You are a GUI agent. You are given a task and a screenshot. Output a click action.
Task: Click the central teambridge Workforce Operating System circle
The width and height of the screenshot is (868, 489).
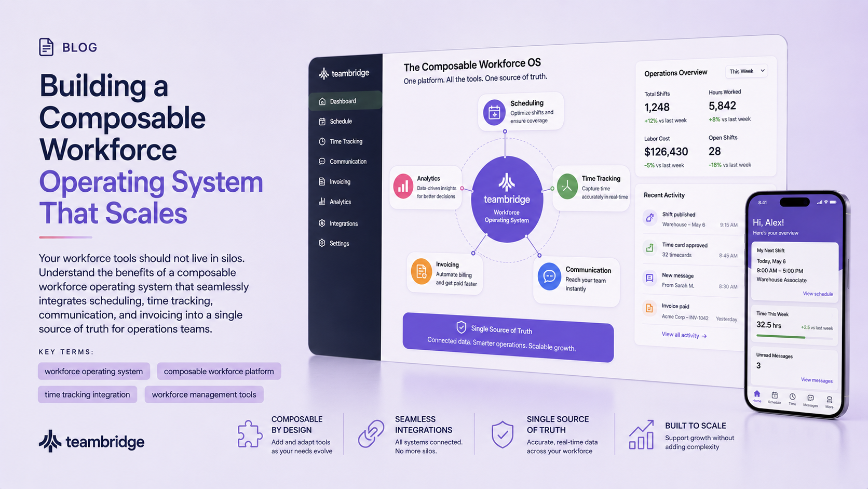click(x=507, y=200)
